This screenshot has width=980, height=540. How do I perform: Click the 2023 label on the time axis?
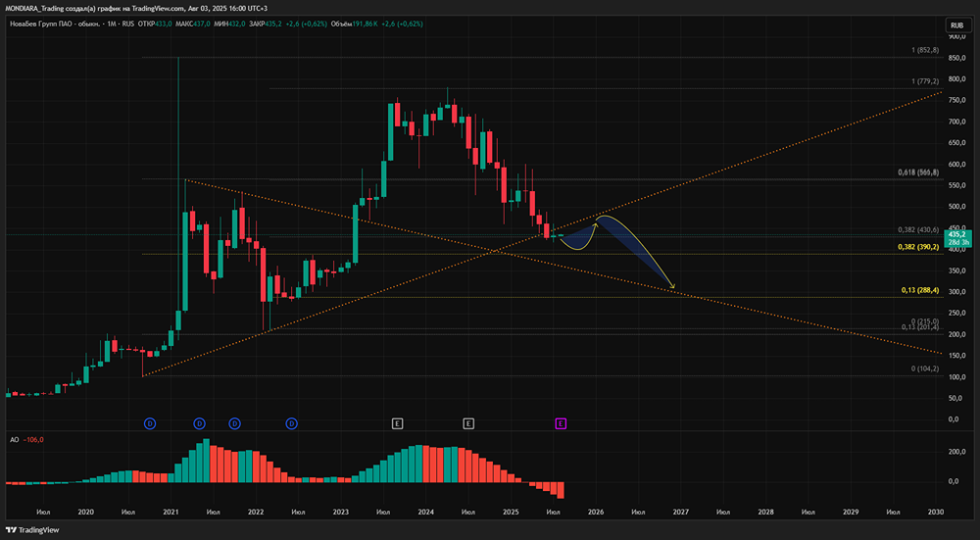(341, 512)
